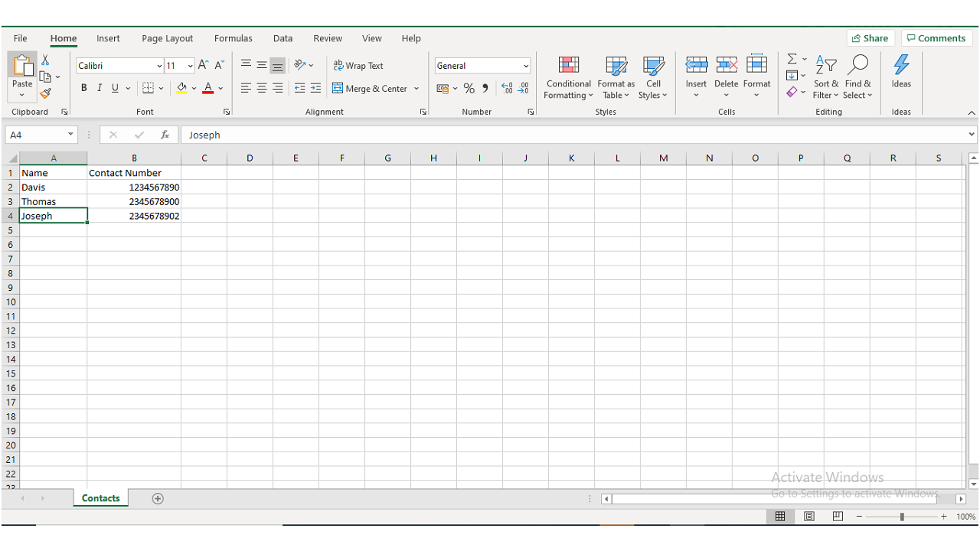This screenshot has height=551, width=980.
Task: Click the zoom slider handle
Action: coord(902,517)
